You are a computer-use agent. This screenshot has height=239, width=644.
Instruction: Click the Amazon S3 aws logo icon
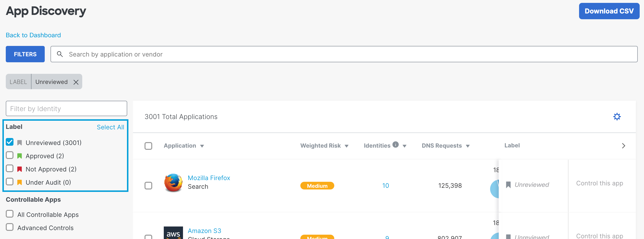173,233
